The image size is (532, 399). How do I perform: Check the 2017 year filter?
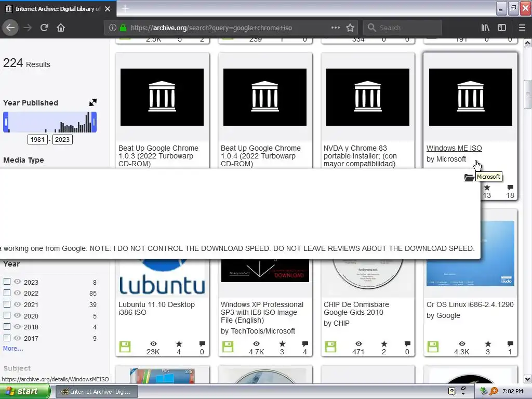[7, 338]
